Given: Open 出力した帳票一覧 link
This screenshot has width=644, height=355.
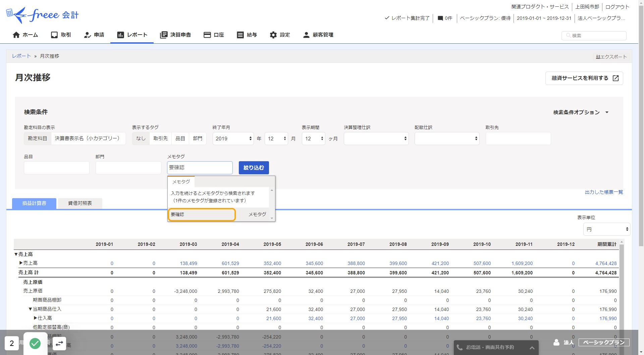Looking at the screenshot, I should pos(604,192).
